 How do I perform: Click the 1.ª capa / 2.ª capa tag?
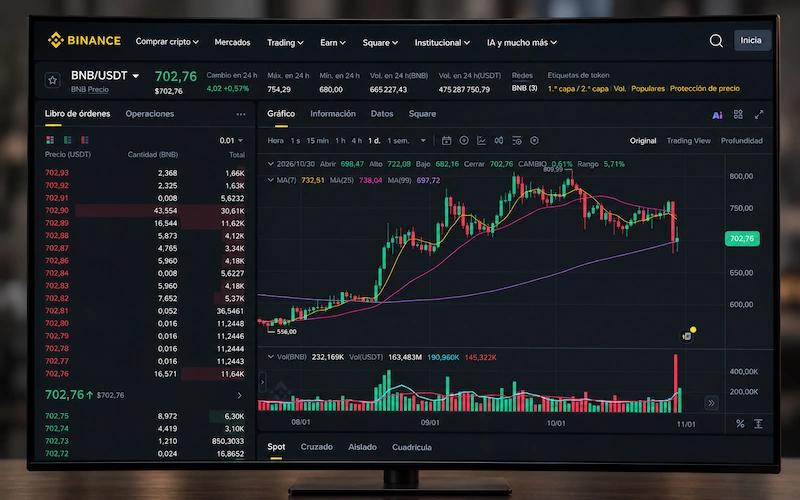click(578, 89)
